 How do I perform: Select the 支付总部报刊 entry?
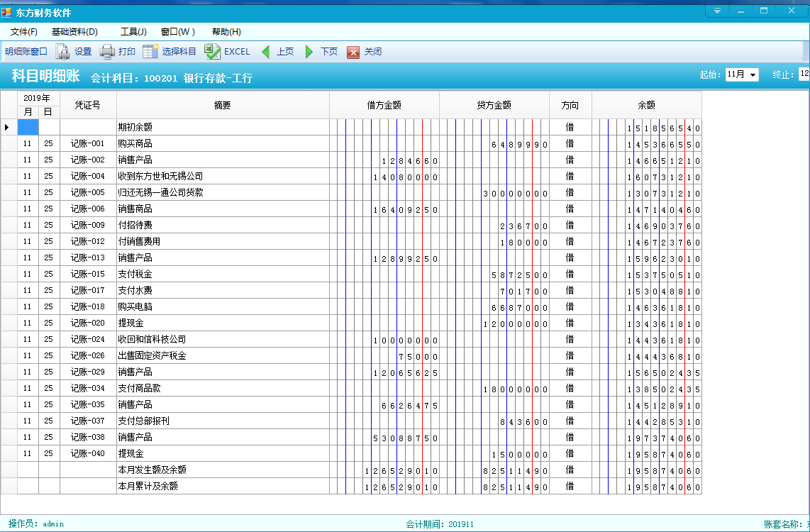tap(223, 421)
